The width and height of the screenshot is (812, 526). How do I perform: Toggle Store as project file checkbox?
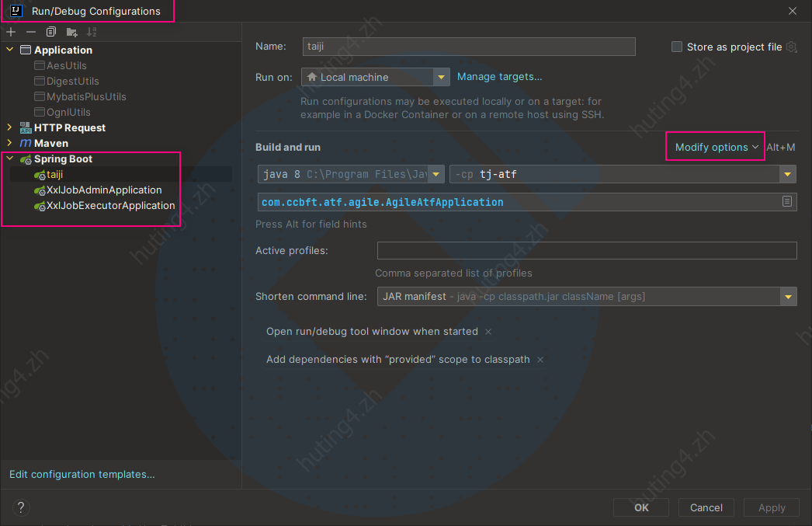coord(676,47)
